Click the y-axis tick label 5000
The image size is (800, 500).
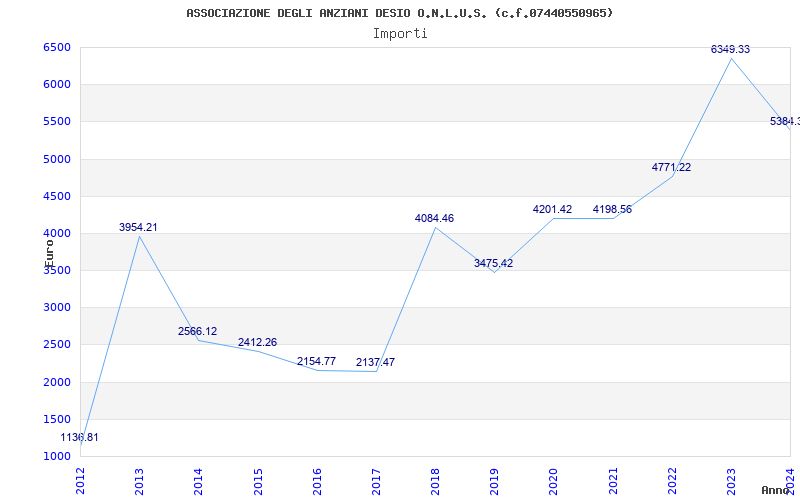[57, 159]
